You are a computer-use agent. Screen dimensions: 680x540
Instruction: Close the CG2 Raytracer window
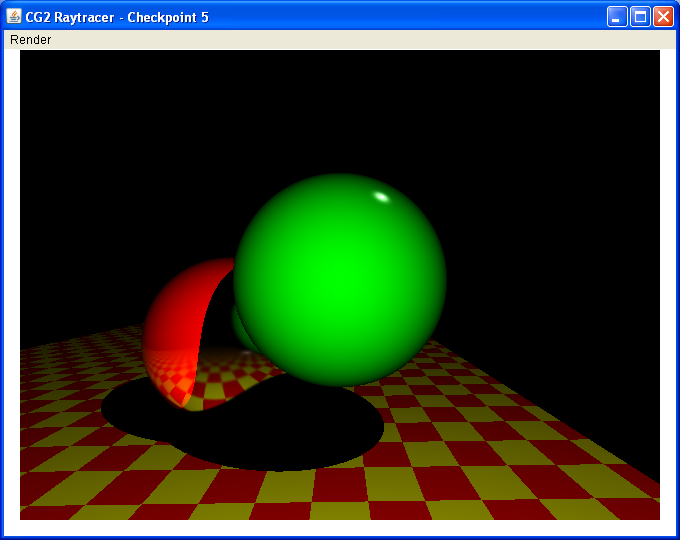[663, 17]
